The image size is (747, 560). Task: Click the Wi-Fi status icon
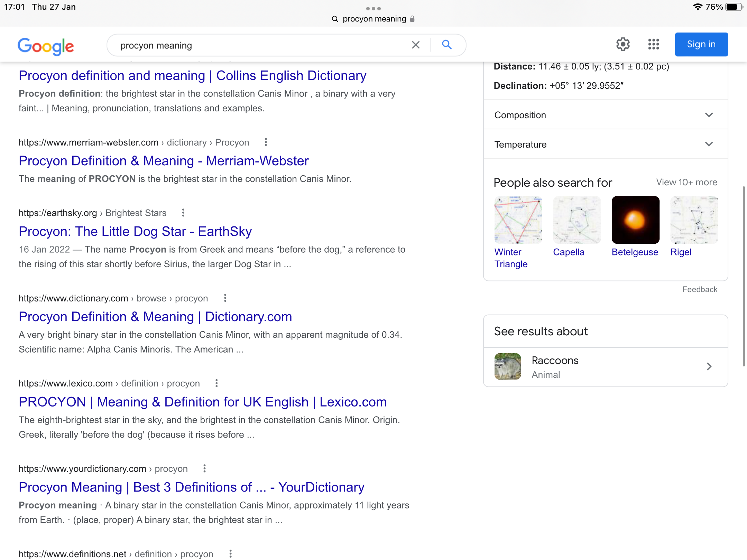pos(698,7)
